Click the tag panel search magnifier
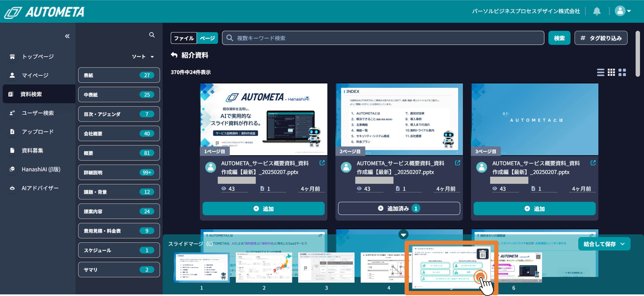This screenshot has height=296, width=644. 152,35
